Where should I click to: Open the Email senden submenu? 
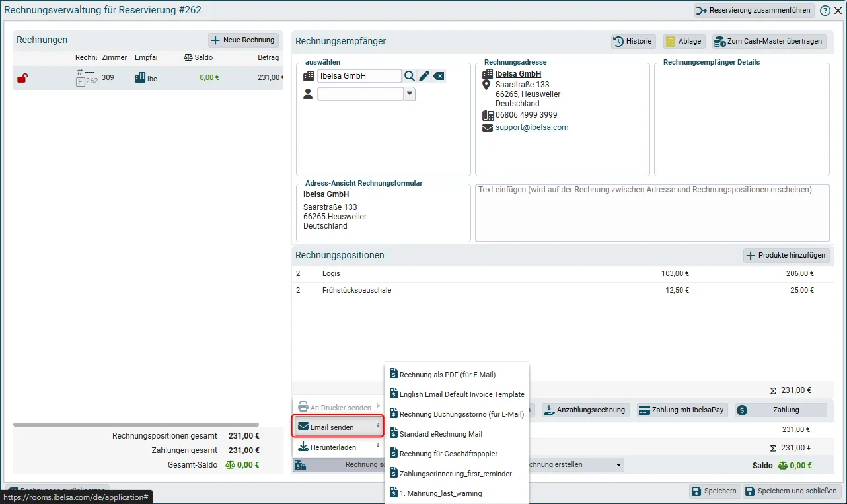338,427
